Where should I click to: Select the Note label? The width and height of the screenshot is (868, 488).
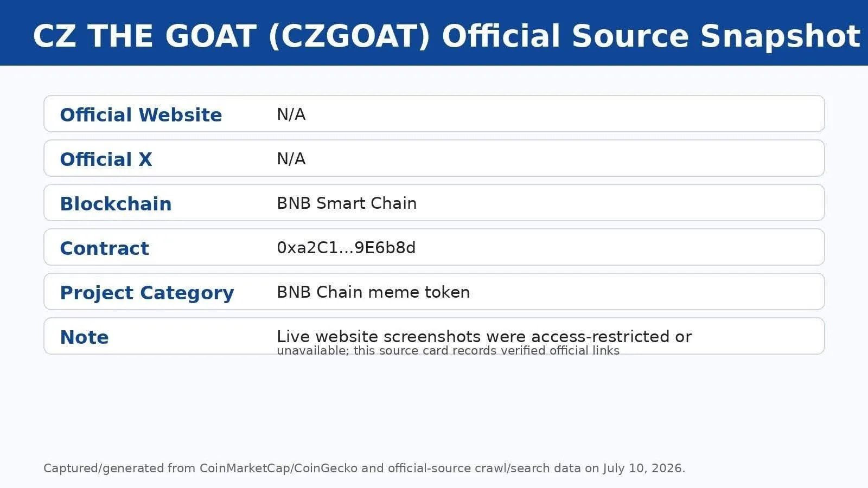tap(84, 337)
